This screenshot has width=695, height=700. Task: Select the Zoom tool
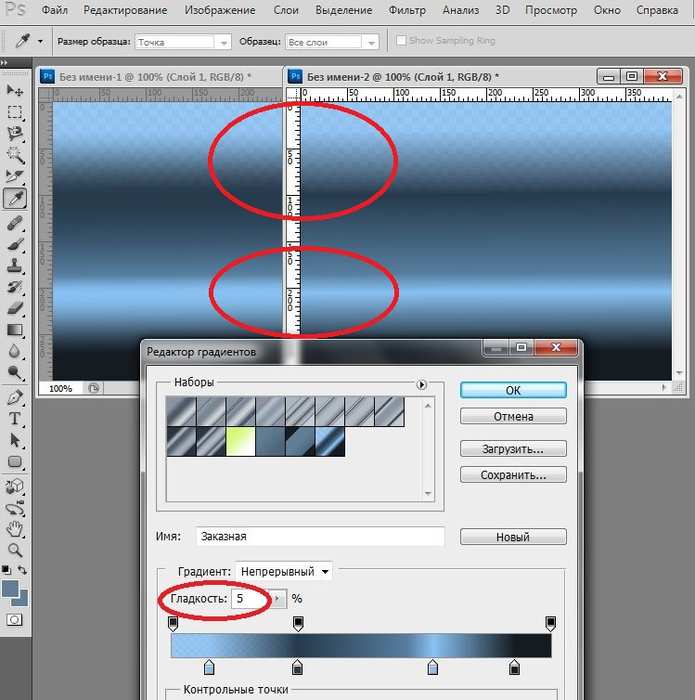click(15, 550)
